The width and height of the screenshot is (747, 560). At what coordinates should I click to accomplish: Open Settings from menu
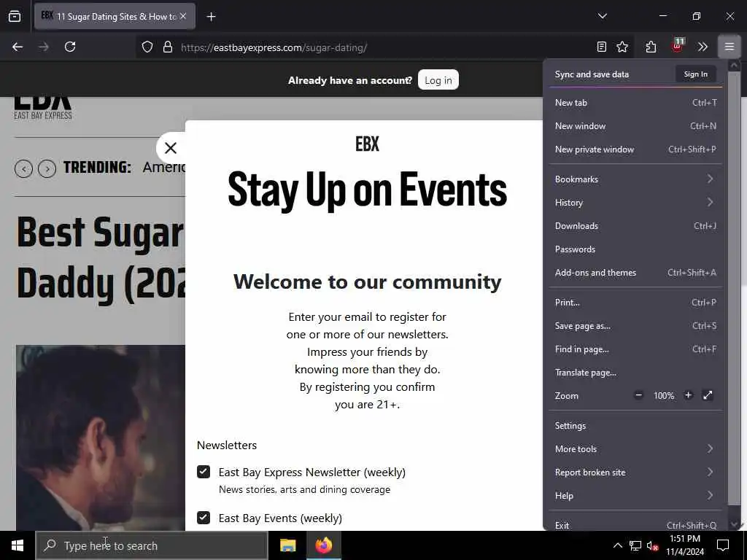tap(635, 425)
